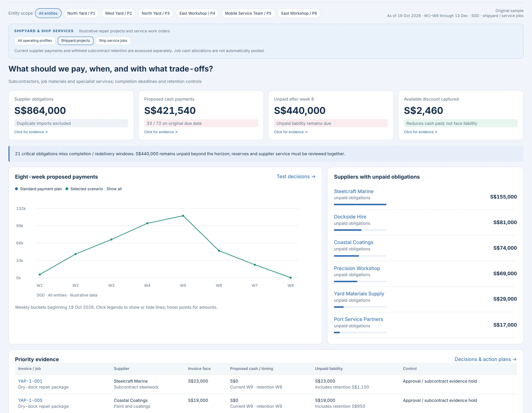Filter by North Yard / P1 entity
532x413 pixels.
point(81,13)
